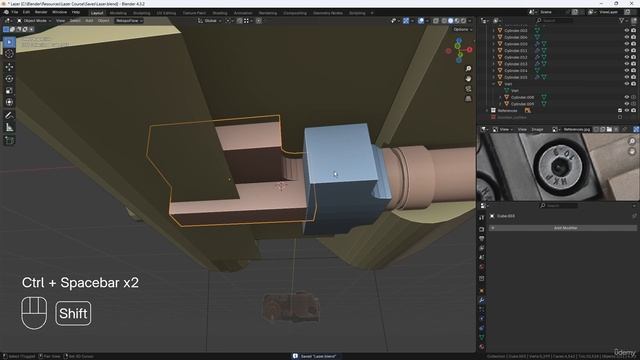Viewport: 640px width, 360px height.
Task: Open the overlays dropdown arrow
Action: coord(427,20)
